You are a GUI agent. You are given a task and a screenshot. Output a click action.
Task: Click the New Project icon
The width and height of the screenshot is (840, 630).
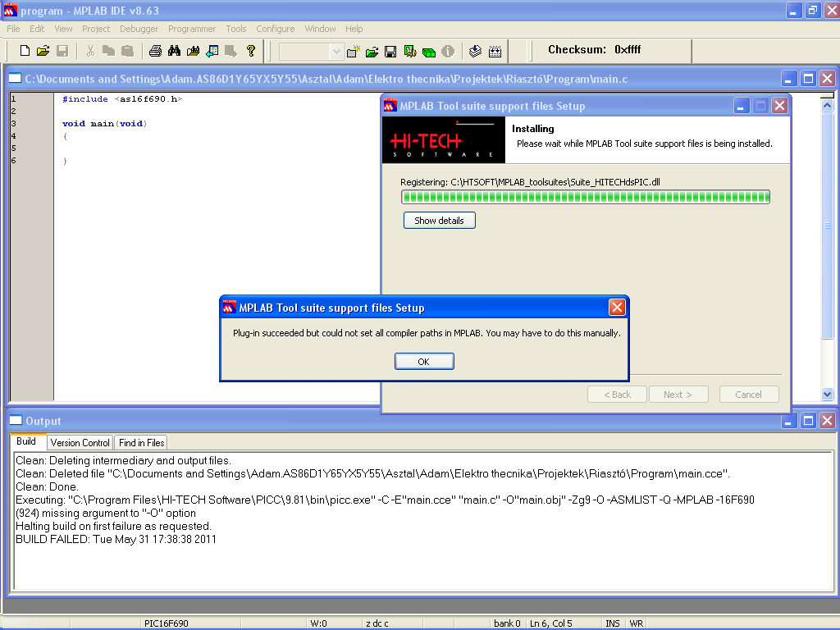point(353,52)
